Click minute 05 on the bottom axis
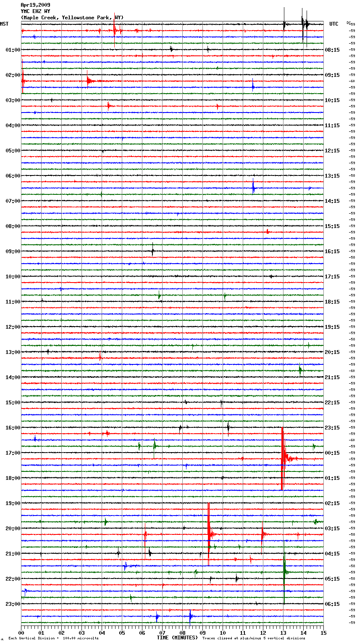 point(122,633)
